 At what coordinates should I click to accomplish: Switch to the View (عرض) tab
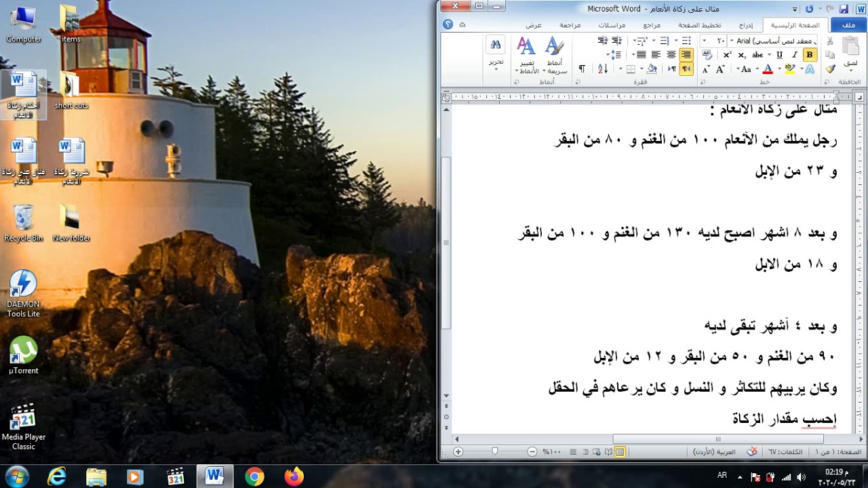[x=534, y=25]
